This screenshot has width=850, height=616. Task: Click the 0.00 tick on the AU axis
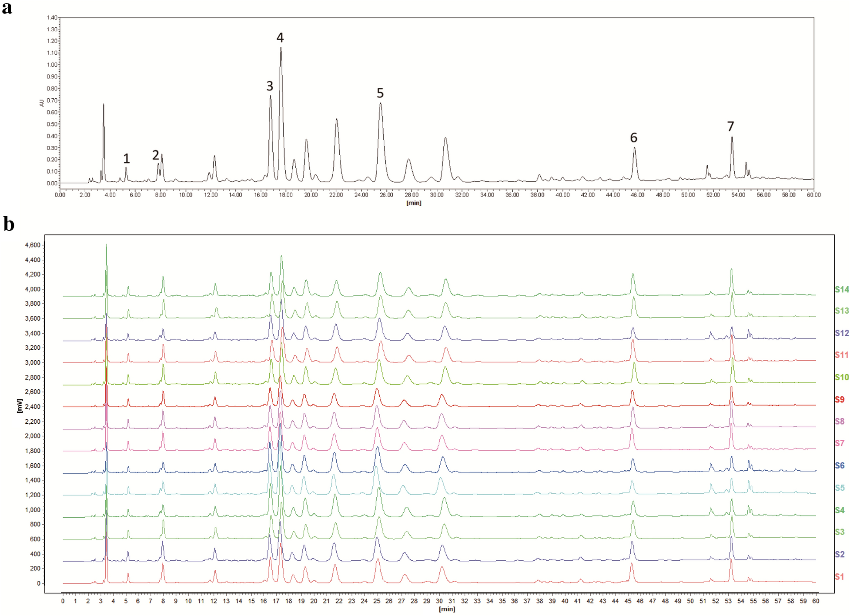tap(52, 183)
